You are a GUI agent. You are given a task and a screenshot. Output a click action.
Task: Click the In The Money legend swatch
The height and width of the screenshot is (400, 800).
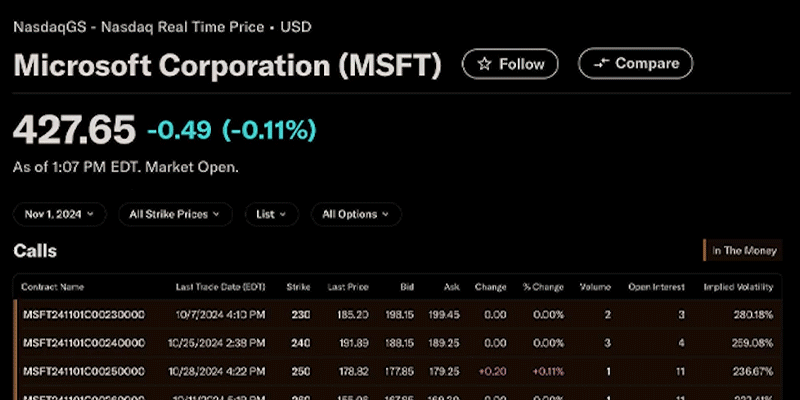coord(707,251)
